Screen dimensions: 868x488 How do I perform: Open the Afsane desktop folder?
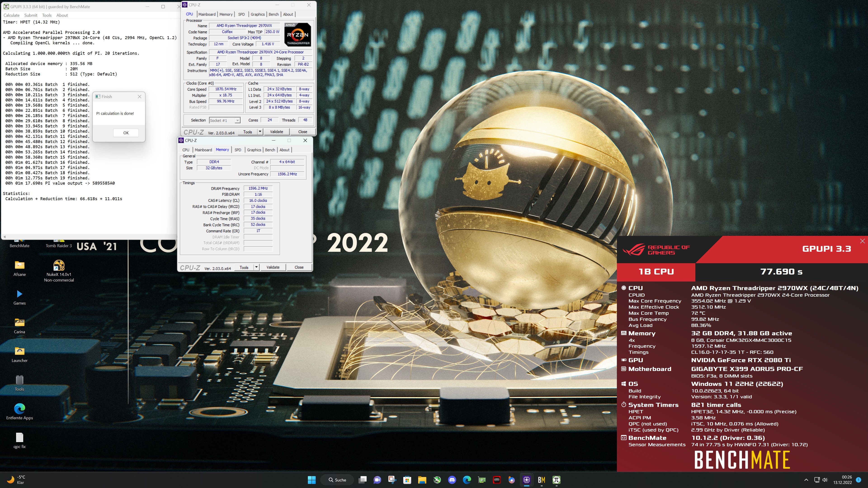[19, 268]
